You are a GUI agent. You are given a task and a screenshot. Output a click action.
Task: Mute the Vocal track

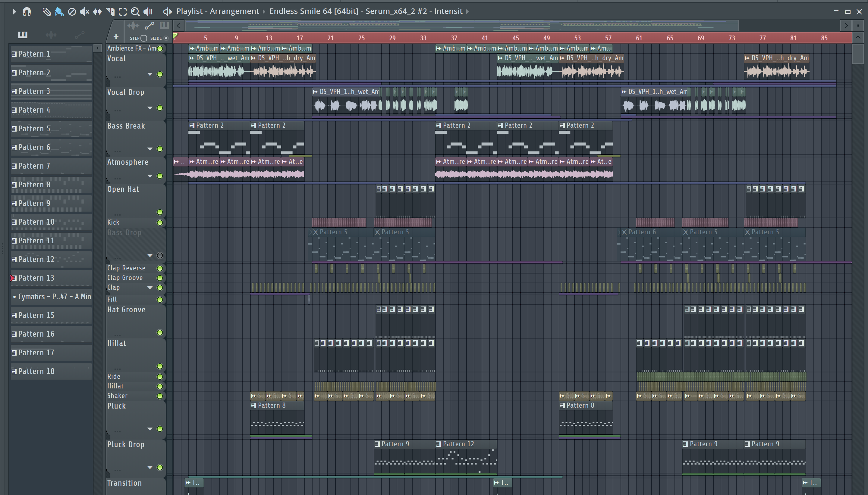159,74
